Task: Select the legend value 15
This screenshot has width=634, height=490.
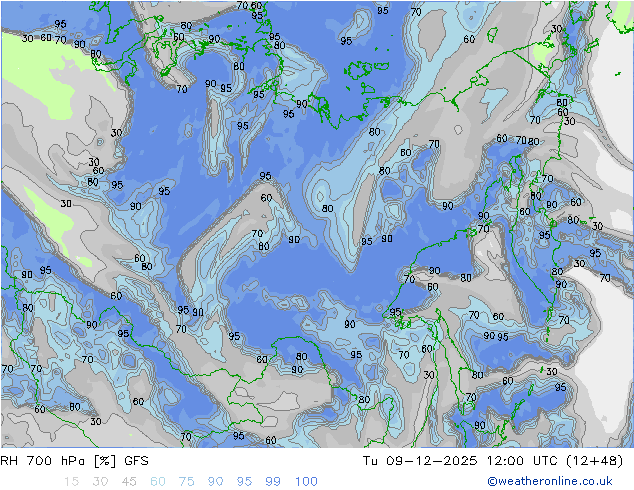Action: (x=71, y=481)
